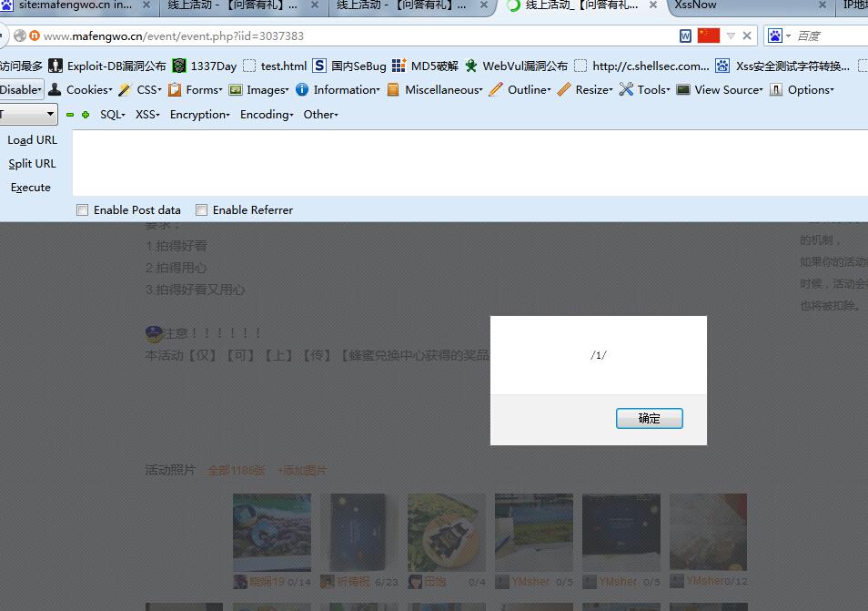868x611 pixels.
Task: Open the Outline dropdown menu
Action: point(530,90)
